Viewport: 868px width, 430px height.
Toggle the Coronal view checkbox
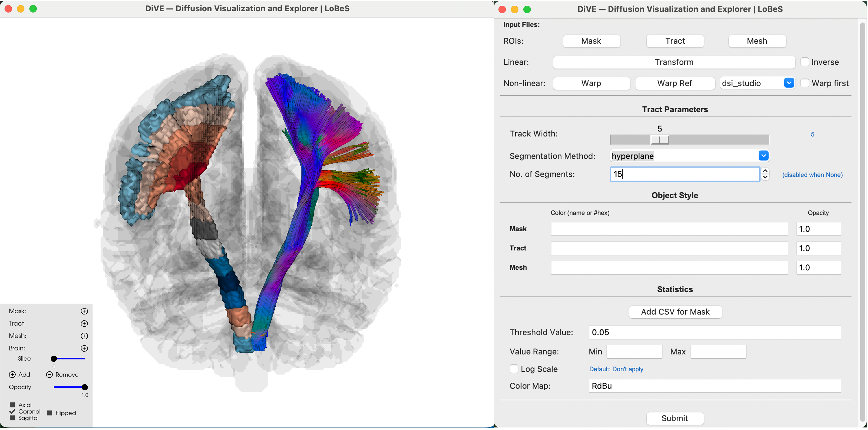click(13, 412)
